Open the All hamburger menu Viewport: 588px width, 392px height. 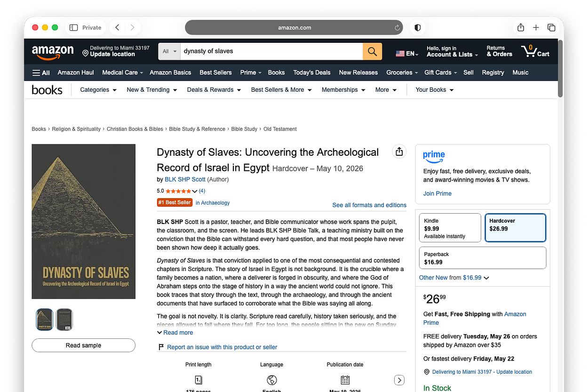pyautogui.click(x=41, y=72)
